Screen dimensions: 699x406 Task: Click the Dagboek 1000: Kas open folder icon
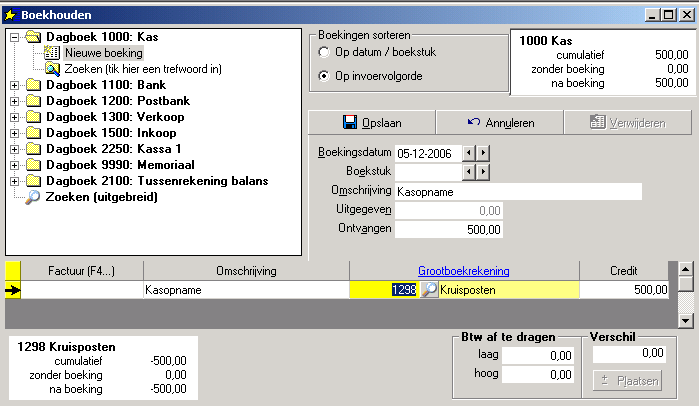click(x=32, y=37)
